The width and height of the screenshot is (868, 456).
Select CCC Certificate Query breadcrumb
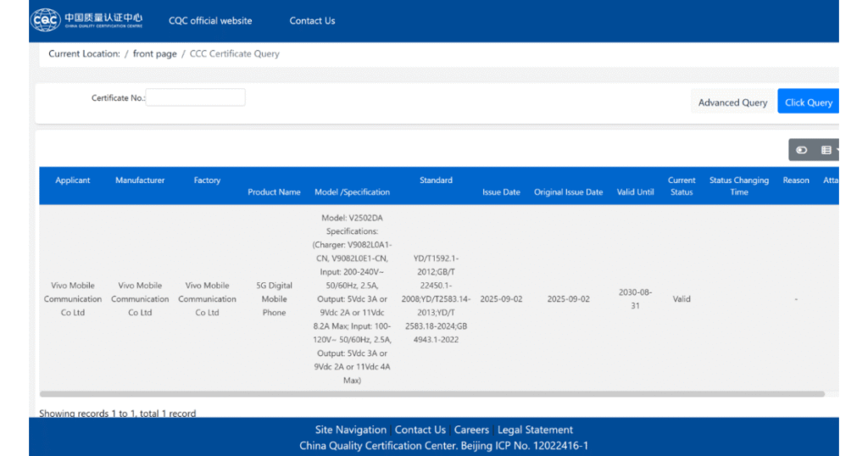[235, 53]
